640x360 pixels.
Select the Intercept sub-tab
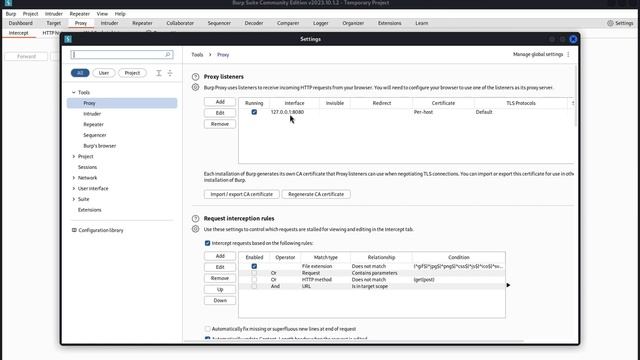click(x=19, y=33)
